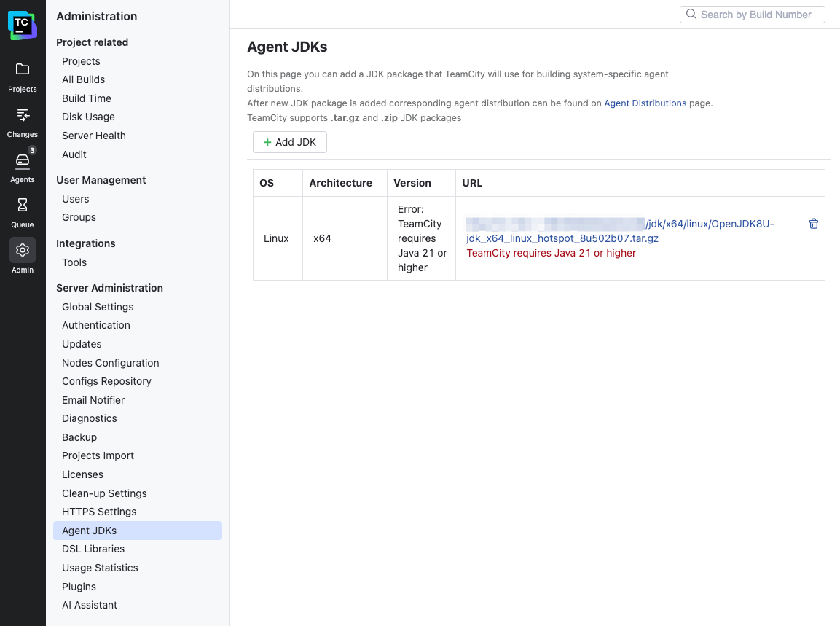Image resolution: width=840 pixels, height=626 pixels.
Task: Click the TeamCity logo icon
Action: [x=23, y=26]
